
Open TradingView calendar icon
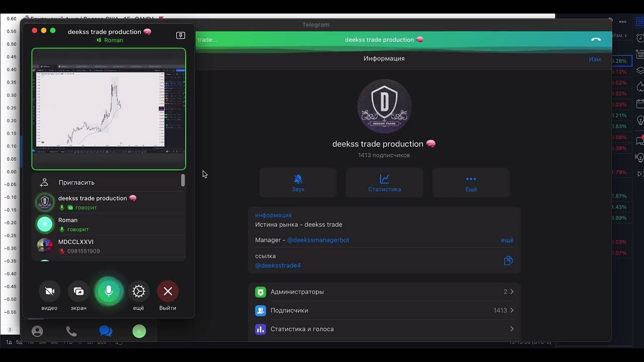tap(640, 104)
